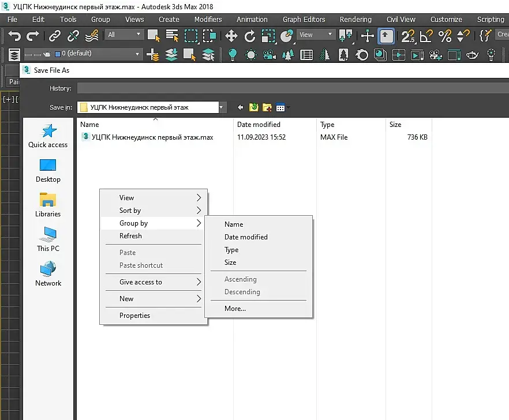The image size is (509, 420).
Task: Open Quick access in the sidebar
Action: 48,136
